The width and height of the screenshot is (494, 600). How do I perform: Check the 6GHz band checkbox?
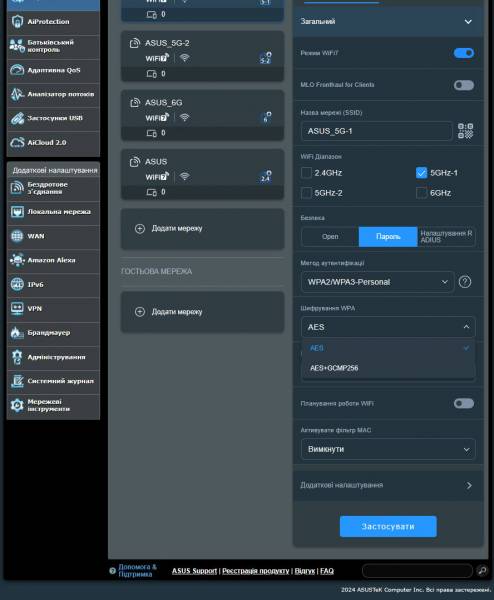[x=421, y=193]
